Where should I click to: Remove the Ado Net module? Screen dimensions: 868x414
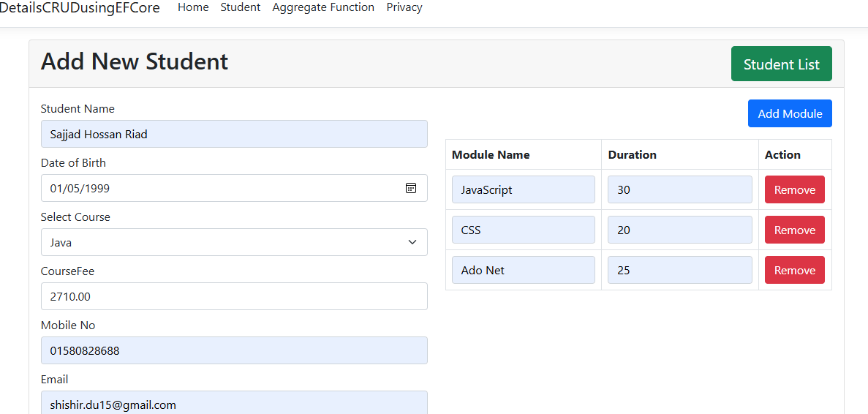tap(794, 270)
